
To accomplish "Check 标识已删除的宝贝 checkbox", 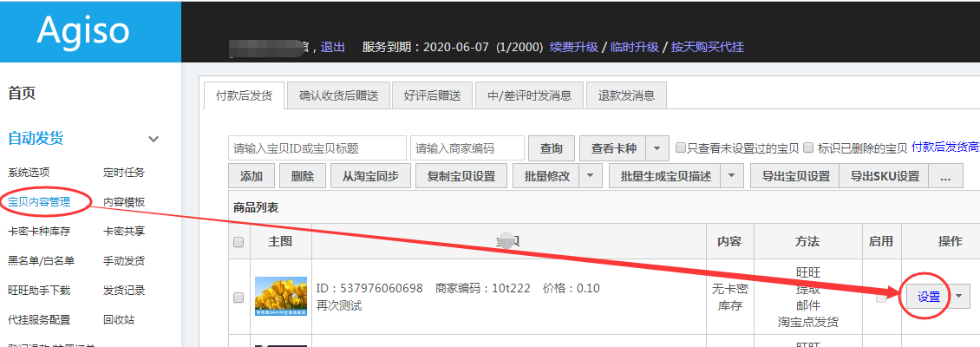I will tap(808, 148).
